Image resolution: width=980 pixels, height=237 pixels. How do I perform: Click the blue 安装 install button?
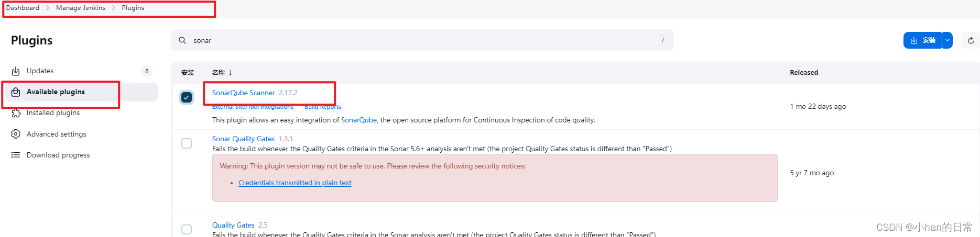tap(922, 40)
